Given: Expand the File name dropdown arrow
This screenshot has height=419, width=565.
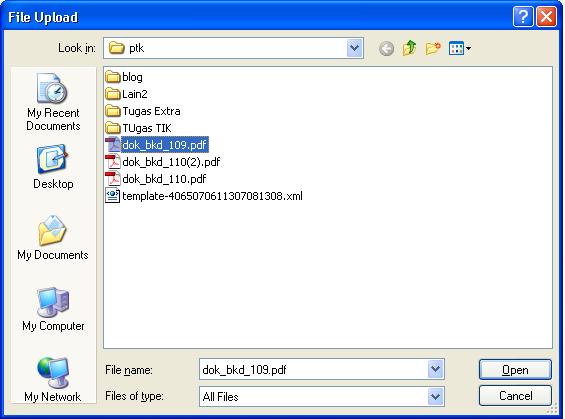Looking at the screenshot, I should [435, 369].
